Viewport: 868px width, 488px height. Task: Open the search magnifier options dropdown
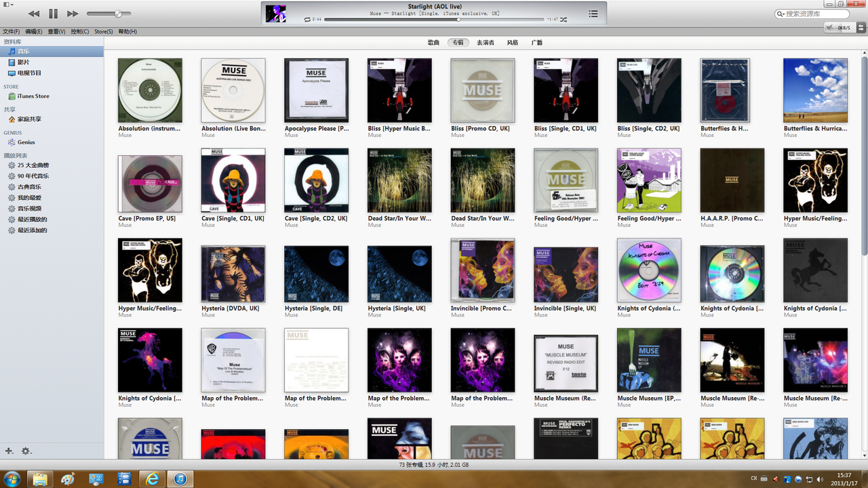781,14
